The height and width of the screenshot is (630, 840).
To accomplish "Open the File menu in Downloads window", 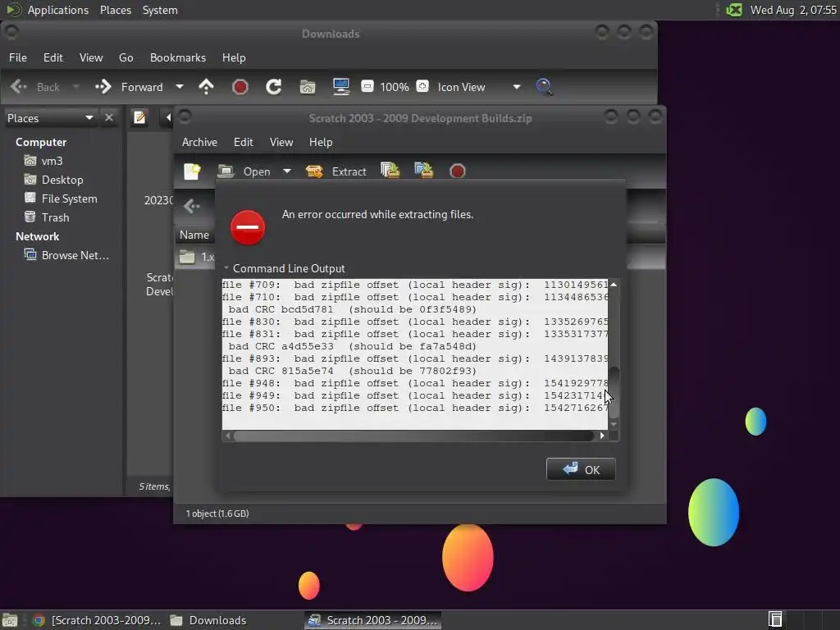I will pos(18,57).
